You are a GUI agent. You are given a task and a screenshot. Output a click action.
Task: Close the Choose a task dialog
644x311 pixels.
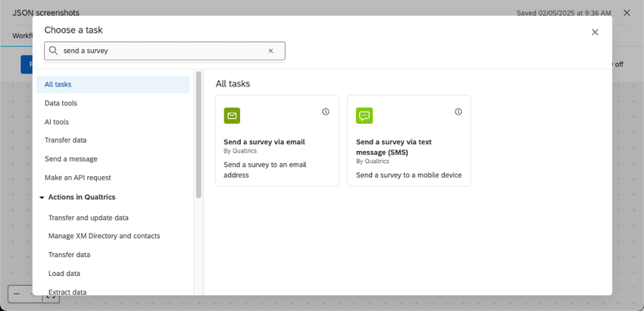coord(595,32)
